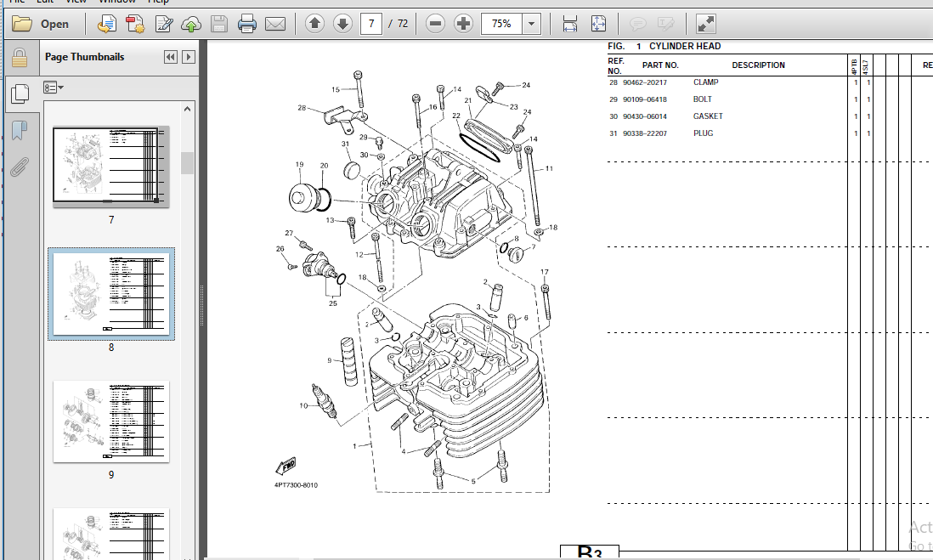Click the Page Thumbnails panel title
933x560 pixels.
point(84,57)
